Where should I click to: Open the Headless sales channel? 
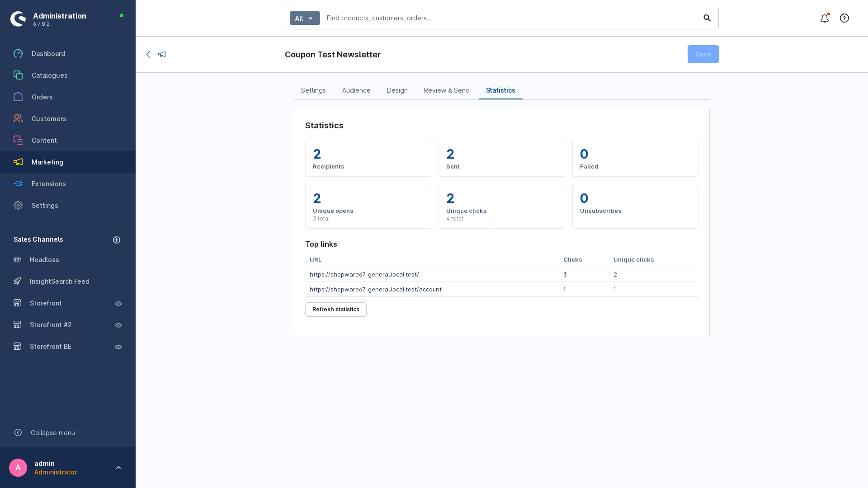(44, 260)
